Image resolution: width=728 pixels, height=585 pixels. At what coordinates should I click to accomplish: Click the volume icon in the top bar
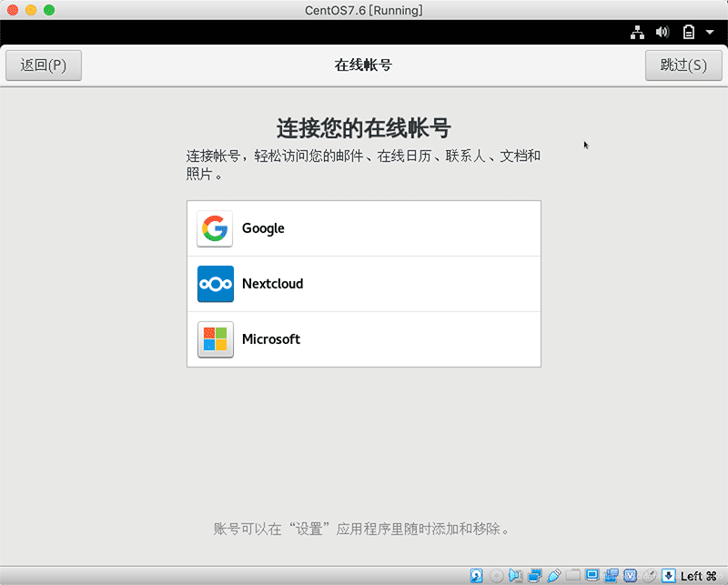click(x=662, y=31)
